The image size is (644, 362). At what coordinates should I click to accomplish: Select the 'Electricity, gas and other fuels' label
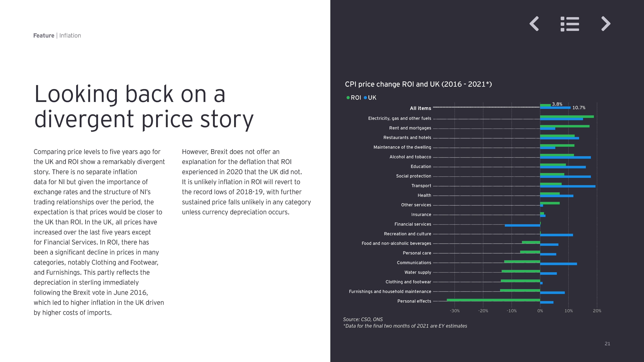tap(400, 118)
